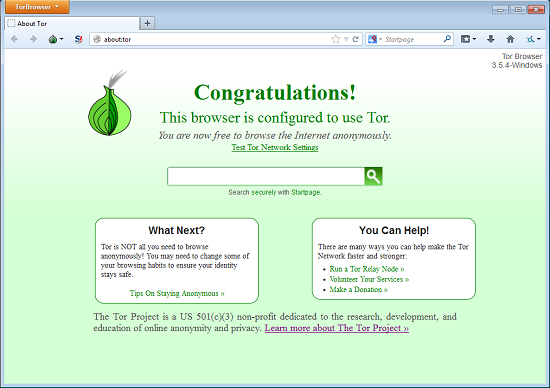This screenshot has width=550, height=388.
Task: Open Tips On Staying Anonymous link
Action: [177, 293]
